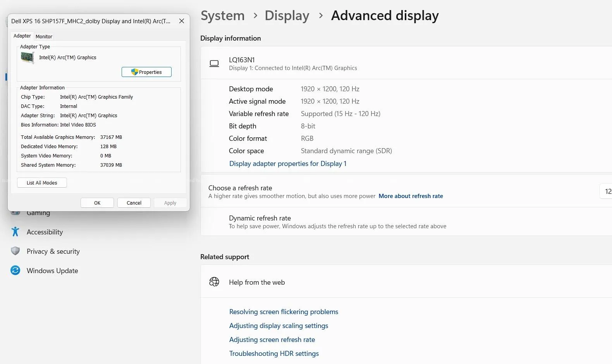Click Shared System Memory value 37039 MB
The width and height of the screenshot is (612, 364).
pyautogui.click(x=111, y=165)
